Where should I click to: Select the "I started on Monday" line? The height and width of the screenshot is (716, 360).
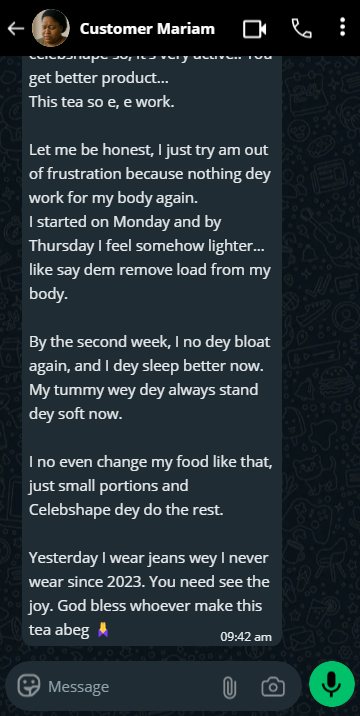tap(125, 222)
